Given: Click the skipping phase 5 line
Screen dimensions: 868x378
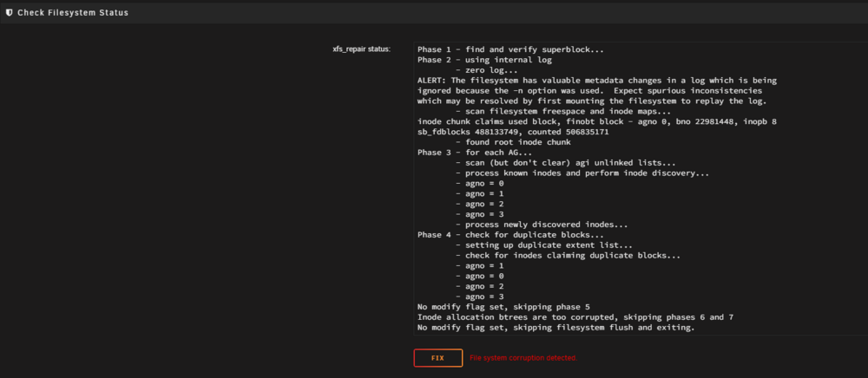Looking at the screenshot, I should tap(505, 307).
